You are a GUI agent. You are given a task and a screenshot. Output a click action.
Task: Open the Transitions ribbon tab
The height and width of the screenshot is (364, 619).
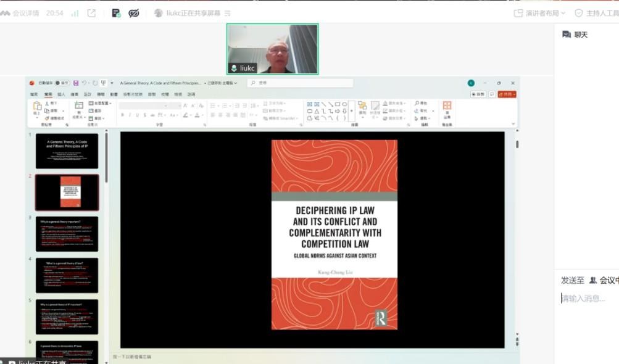(101, 94)
